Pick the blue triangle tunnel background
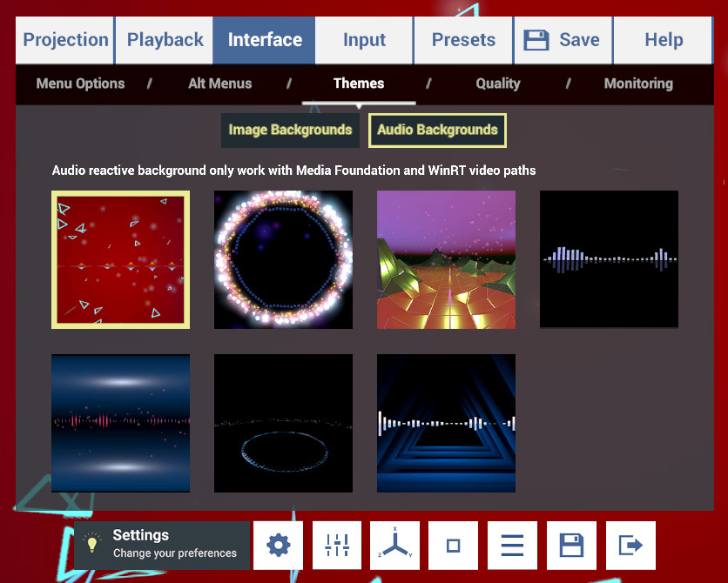This screenshot has height=583, width=728. [x=446, y=423]
